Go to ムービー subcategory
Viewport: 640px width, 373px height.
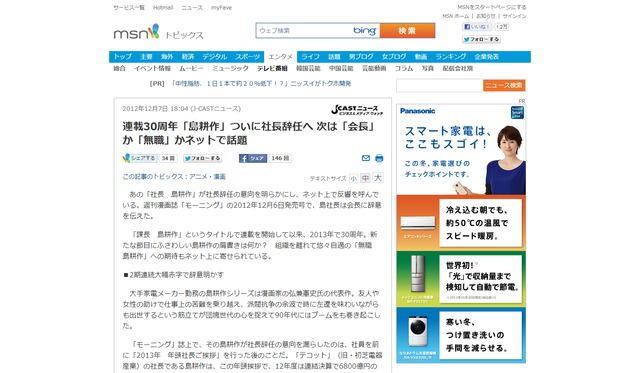[x=191, y=69]
